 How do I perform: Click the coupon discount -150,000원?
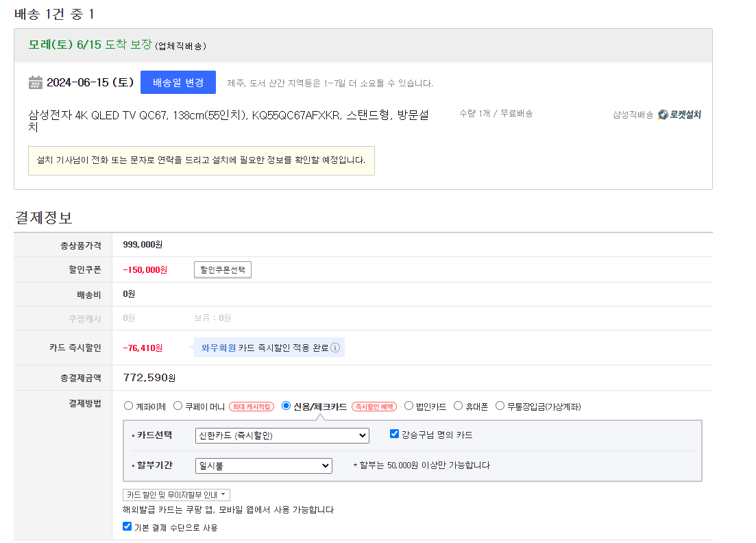point(145,269)
